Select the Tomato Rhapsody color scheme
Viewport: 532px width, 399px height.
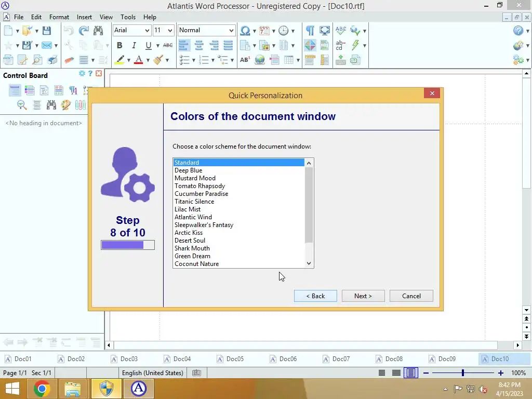coord(239,186)
